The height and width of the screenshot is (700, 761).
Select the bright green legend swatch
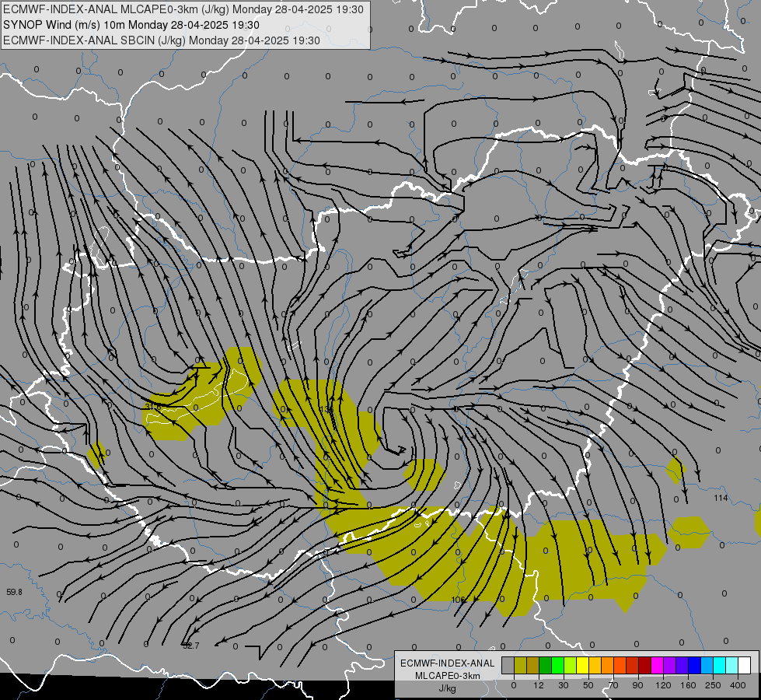pos(557,666)
